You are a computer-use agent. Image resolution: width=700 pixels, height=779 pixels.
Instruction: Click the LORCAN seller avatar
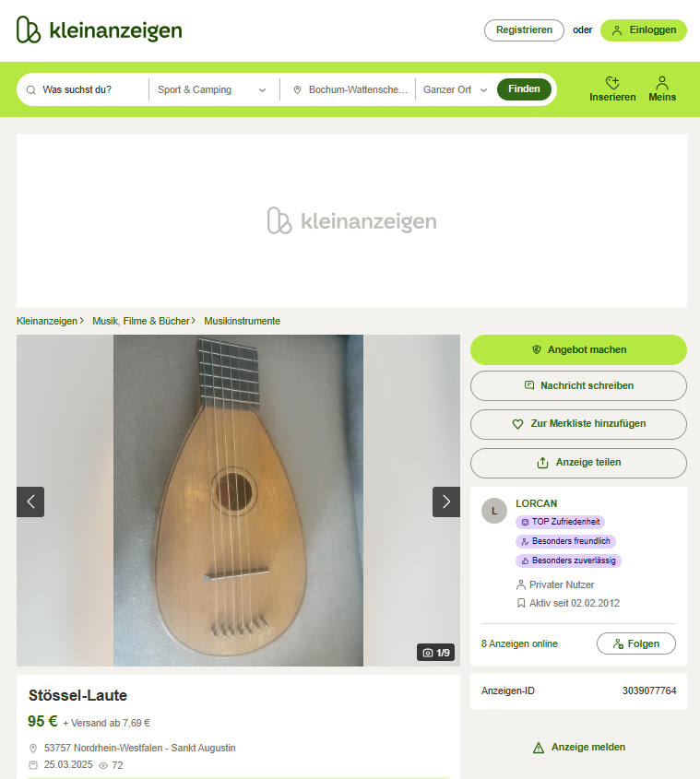click(494, 511)
